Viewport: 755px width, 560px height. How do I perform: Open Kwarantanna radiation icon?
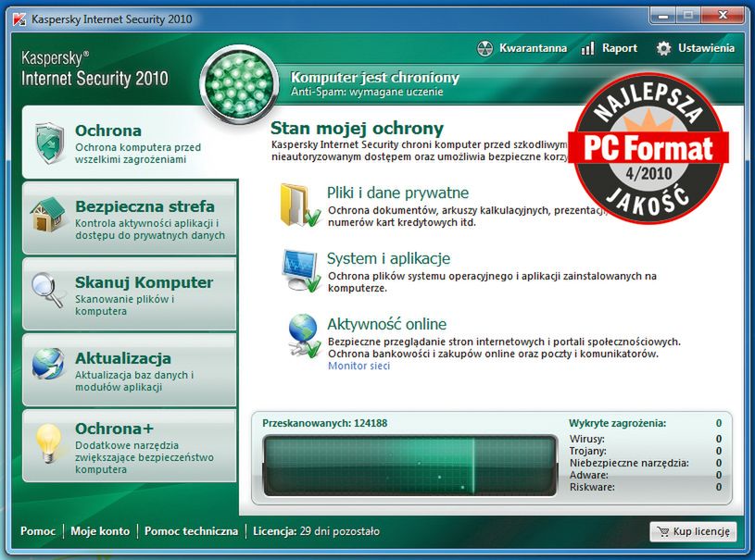484,48
